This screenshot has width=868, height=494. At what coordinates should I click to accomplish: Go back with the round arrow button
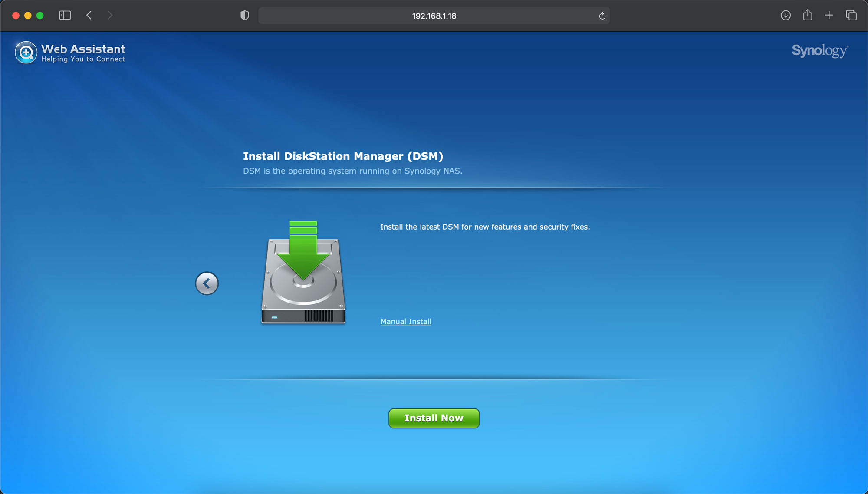point(207,283)
